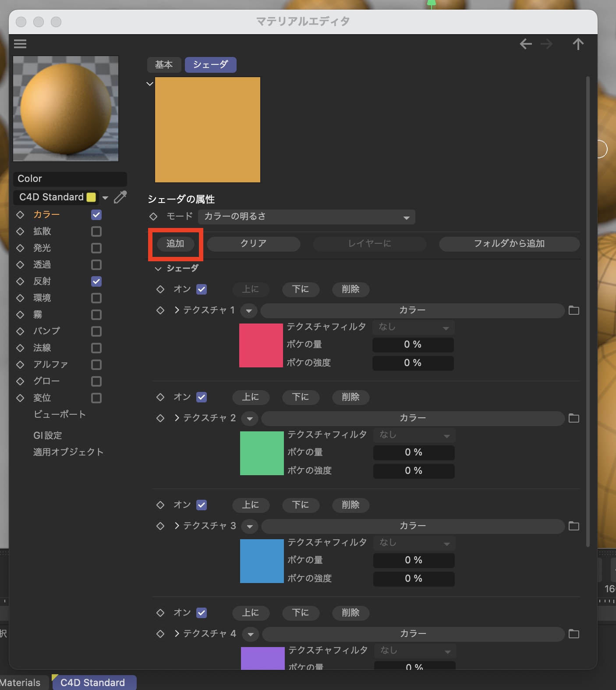
Task: Select the eyedropper tool beside C4D Standard
Action: click(x=120, y=197)
